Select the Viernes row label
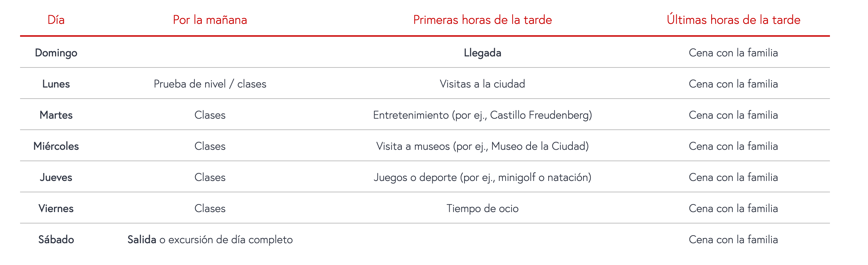The height and width of the screenshot is (265, 868). [56, 208]
